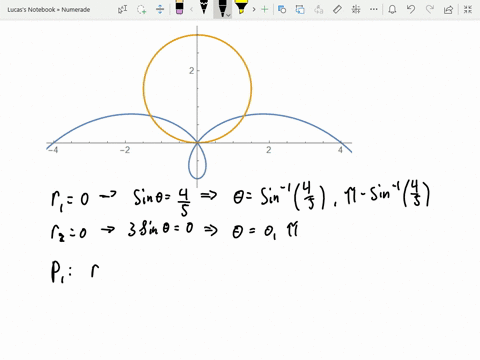Open notifications bell
480x360 pixels.
tap(392, 9)
